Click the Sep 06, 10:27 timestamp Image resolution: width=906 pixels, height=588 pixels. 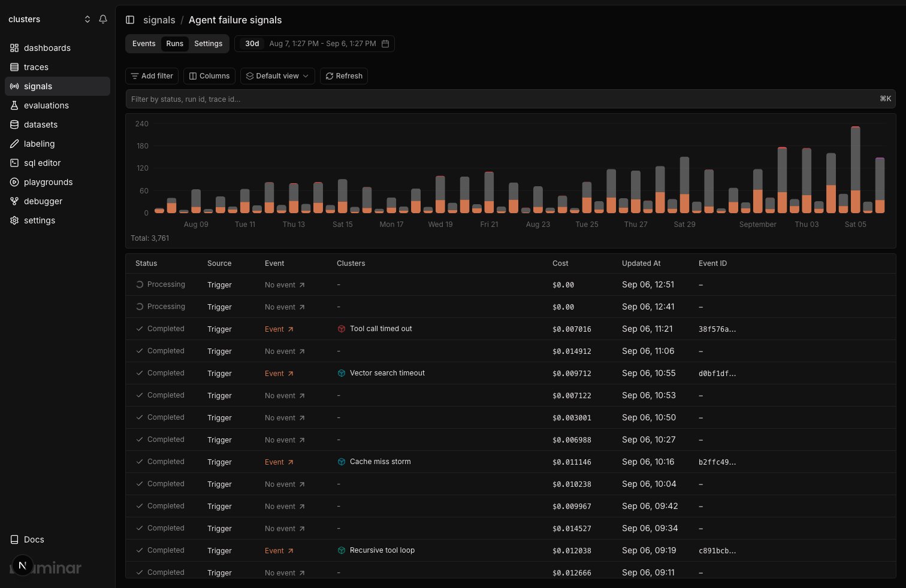pyautogui.click(x=648, y=440)
